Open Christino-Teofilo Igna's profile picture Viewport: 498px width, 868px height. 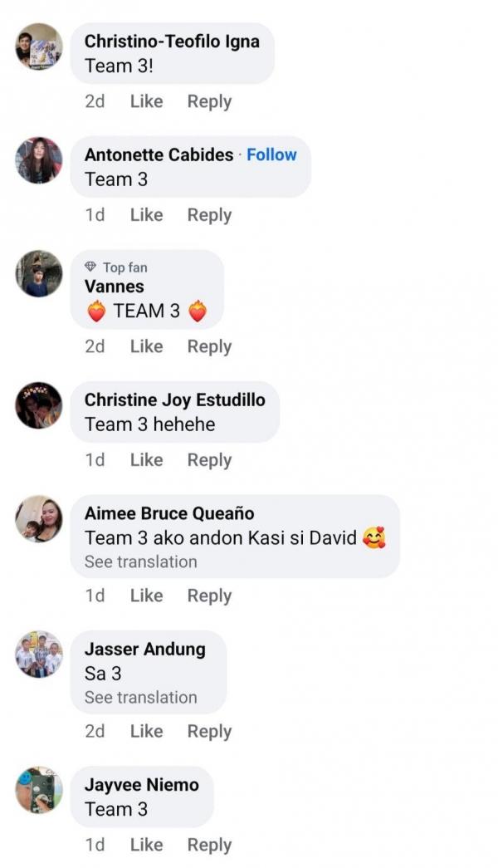click(39, 47)
